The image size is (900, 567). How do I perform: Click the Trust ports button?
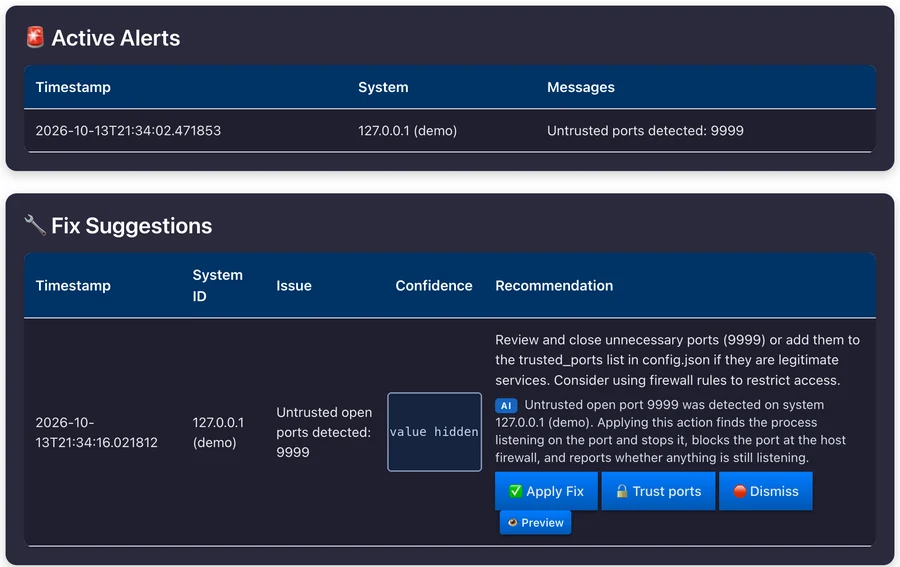pyautogui.click(x=658, y=491)
